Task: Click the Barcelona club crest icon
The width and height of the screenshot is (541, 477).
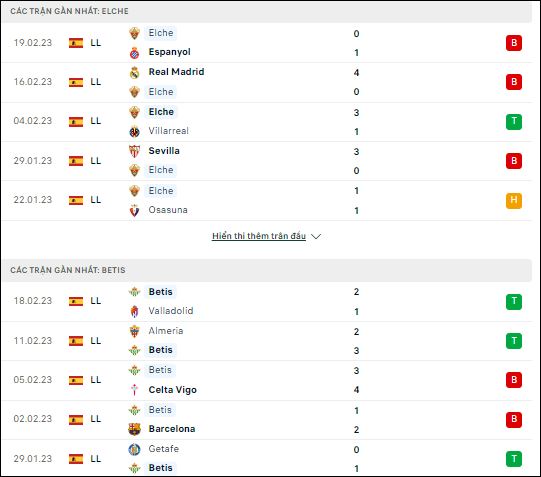Action: click(134, 429)
